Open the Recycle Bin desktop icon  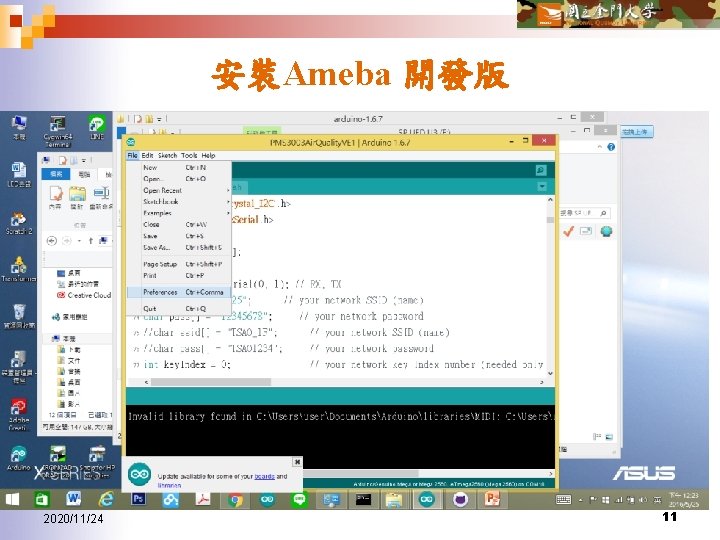[x=19, y=316]
